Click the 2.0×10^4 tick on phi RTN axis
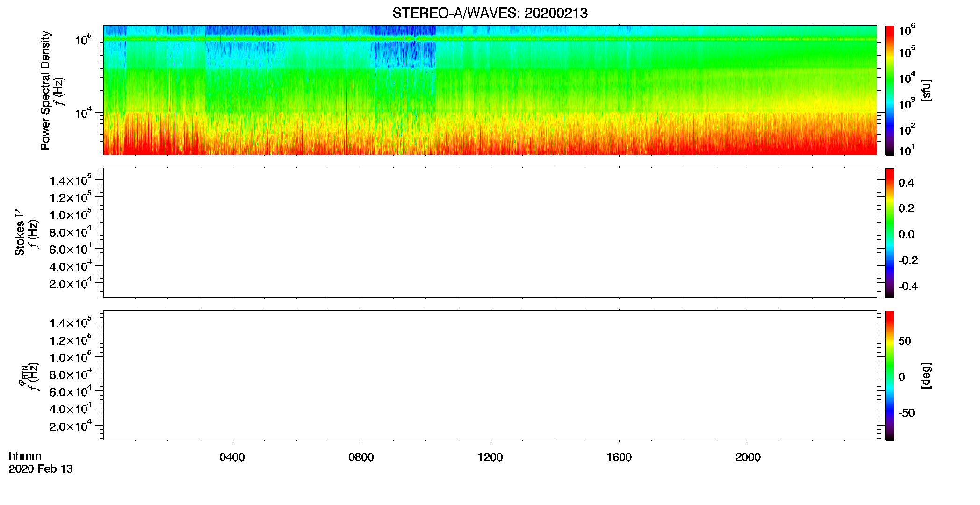 tap(71, 426)
